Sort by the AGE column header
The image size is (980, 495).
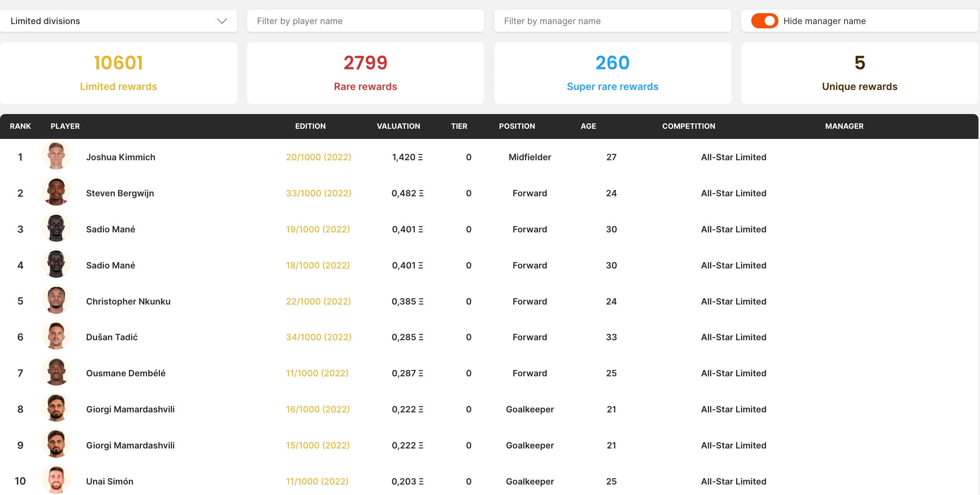coord(588,126)
